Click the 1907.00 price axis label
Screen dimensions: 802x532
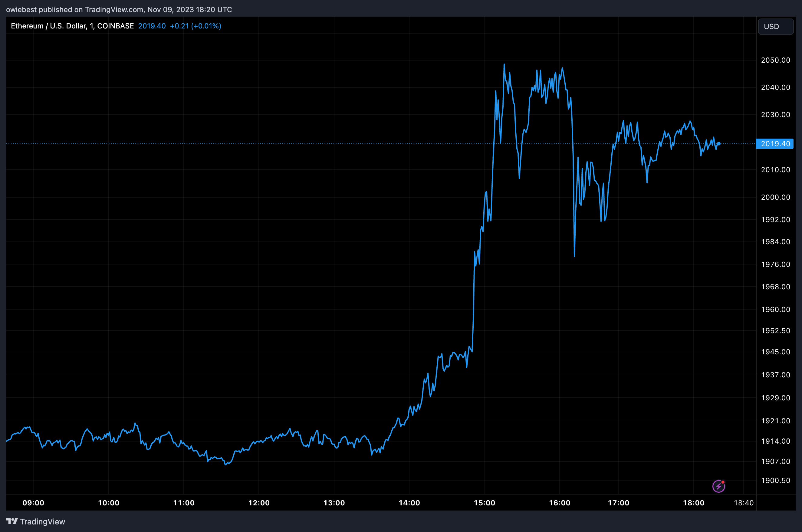[776, 461]
